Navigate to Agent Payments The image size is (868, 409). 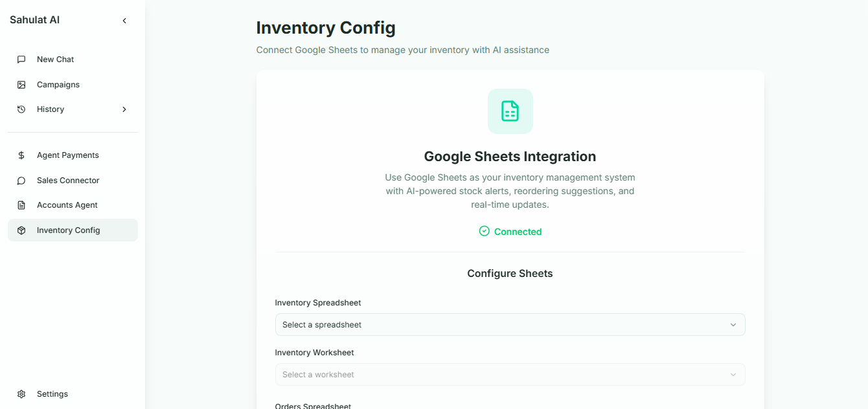[x=73, y=155]
